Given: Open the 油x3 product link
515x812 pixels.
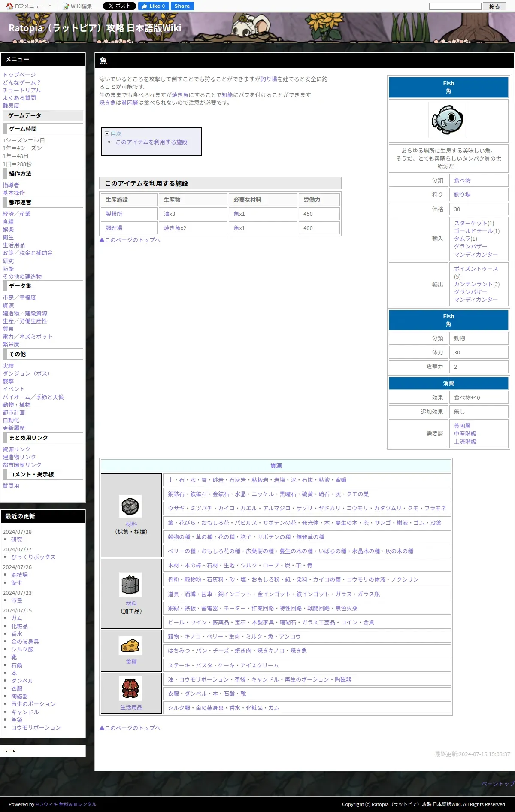Looking at the screenshot, I should point(170,214).
